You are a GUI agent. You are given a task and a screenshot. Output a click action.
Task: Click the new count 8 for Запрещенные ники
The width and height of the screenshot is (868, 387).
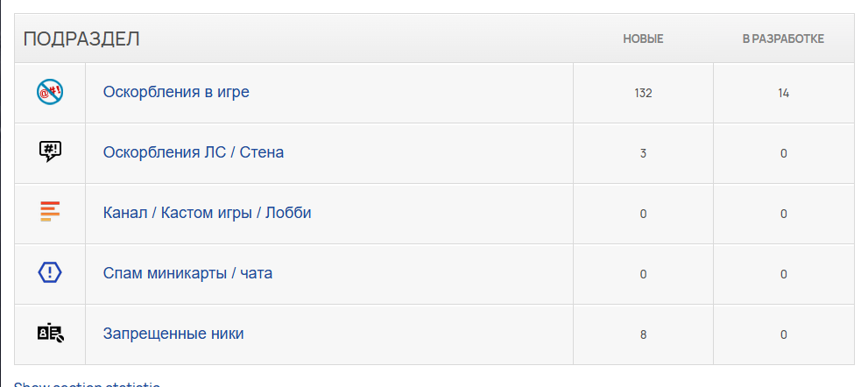643,334
